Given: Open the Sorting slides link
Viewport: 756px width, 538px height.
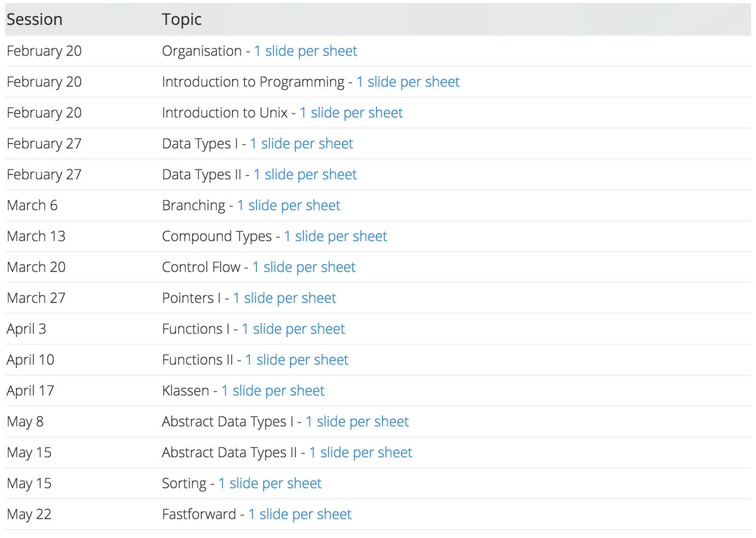Looking at the screenshot, I should [x=270, y=484].
